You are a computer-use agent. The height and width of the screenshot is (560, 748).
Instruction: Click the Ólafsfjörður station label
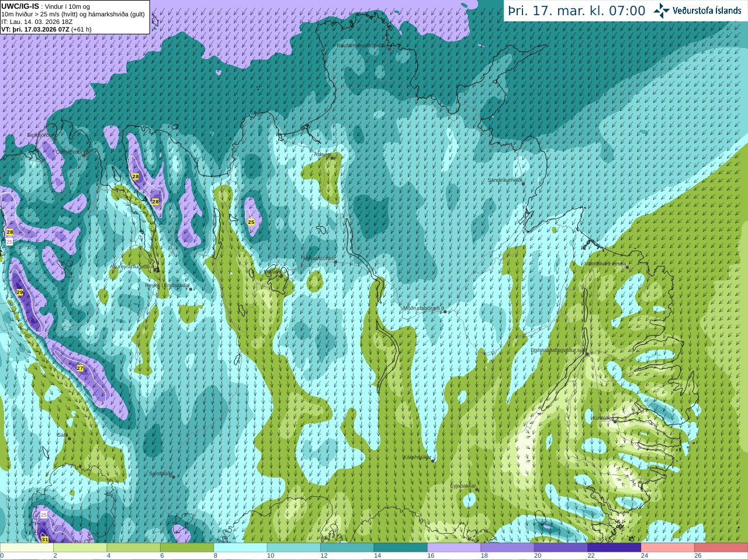pos(68,152)
